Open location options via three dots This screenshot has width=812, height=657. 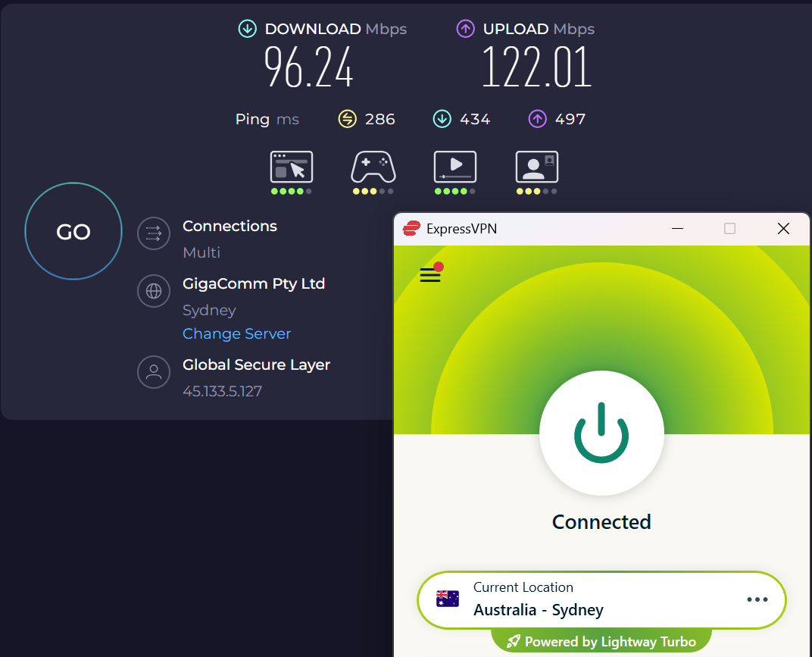(x=757, y=599)
